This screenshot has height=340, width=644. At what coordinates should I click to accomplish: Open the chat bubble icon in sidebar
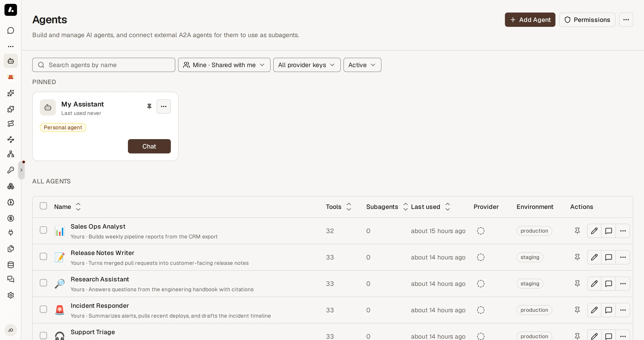[11, 30]
